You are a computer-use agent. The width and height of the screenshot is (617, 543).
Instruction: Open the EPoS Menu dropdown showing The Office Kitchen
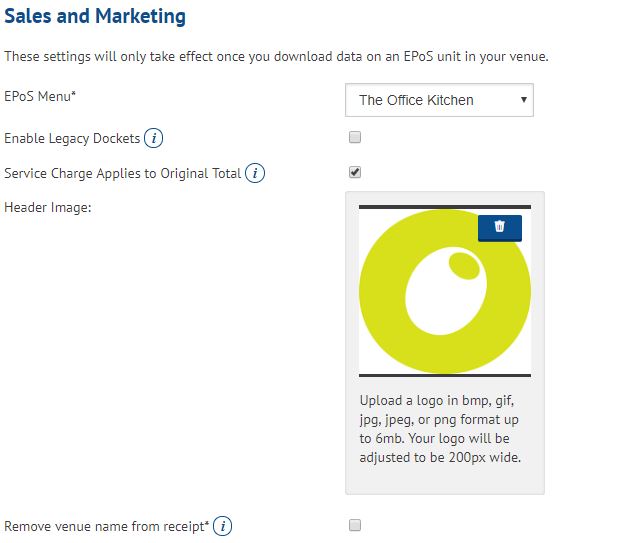438,100
